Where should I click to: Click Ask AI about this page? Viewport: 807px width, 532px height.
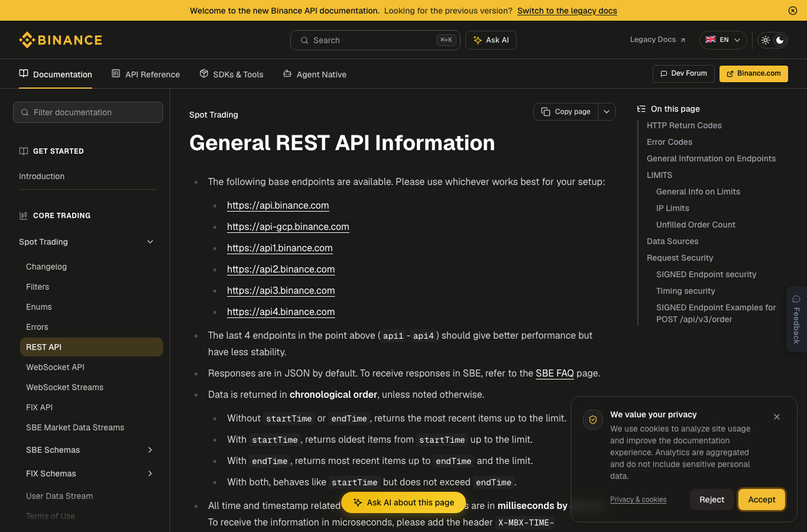pyautogui.click(x=404, y=502)
